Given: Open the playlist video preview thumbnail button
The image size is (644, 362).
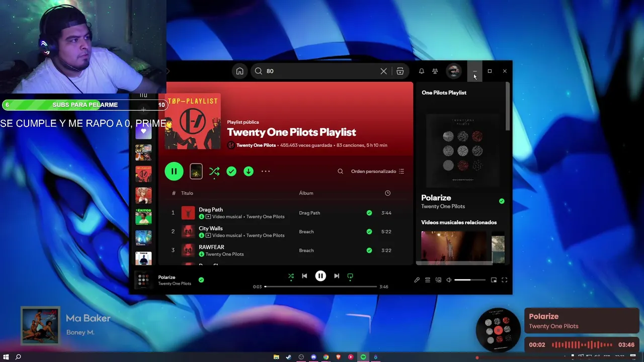Looking at the screenshot, I should pyautogui.click(x=196, y=171).
